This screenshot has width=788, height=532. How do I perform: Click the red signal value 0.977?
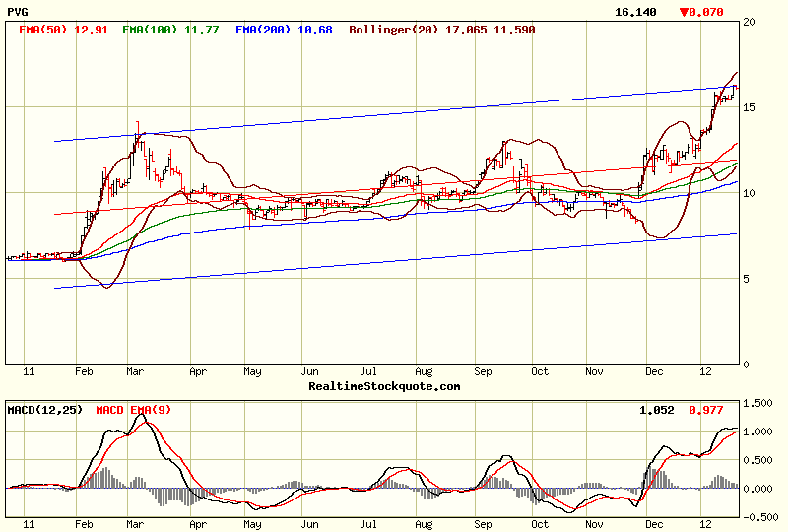705,409
